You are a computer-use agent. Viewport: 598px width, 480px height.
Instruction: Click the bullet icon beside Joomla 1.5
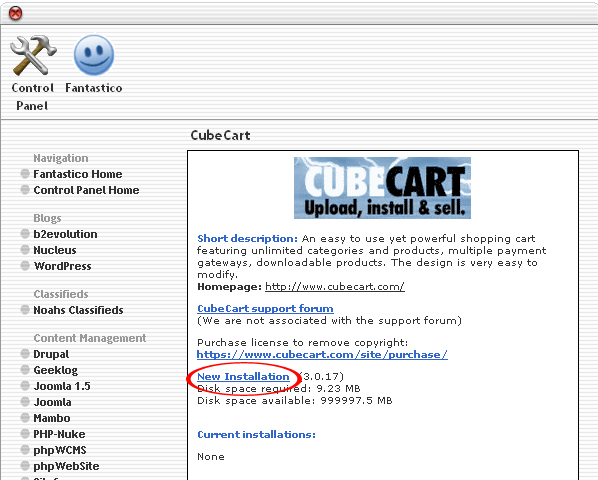[x=25, y=386]
